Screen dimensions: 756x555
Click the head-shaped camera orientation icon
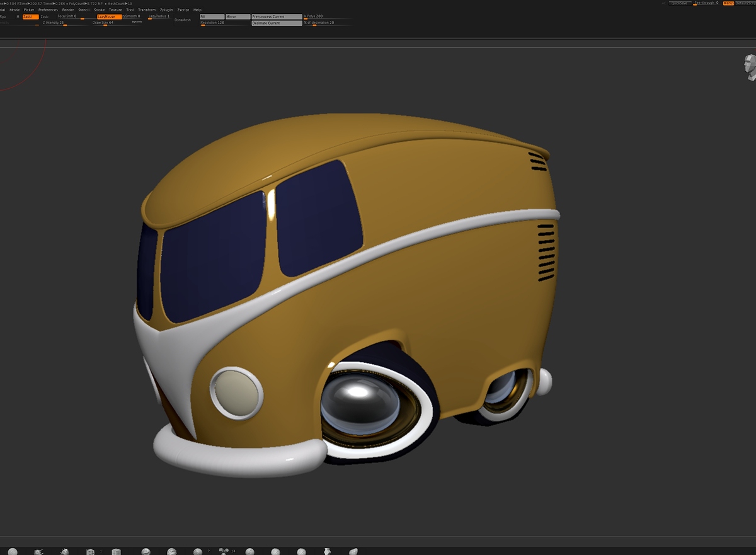pos(750,67)
